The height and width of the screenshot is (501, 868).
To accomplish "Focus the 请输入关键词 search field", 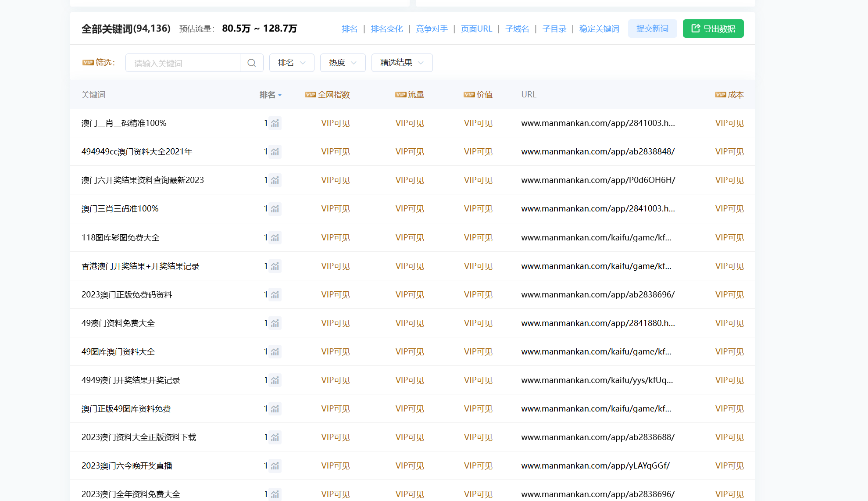I will pos(183,63).
